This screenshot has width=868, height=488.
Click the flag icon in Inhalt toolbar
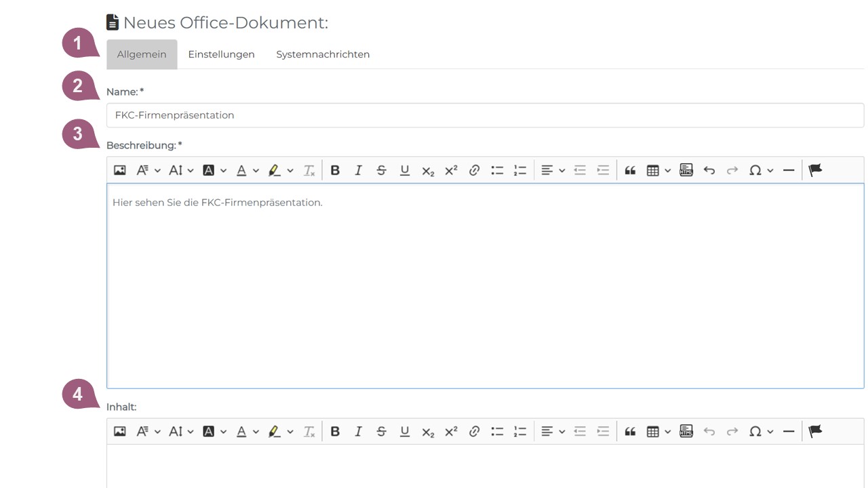815,431
